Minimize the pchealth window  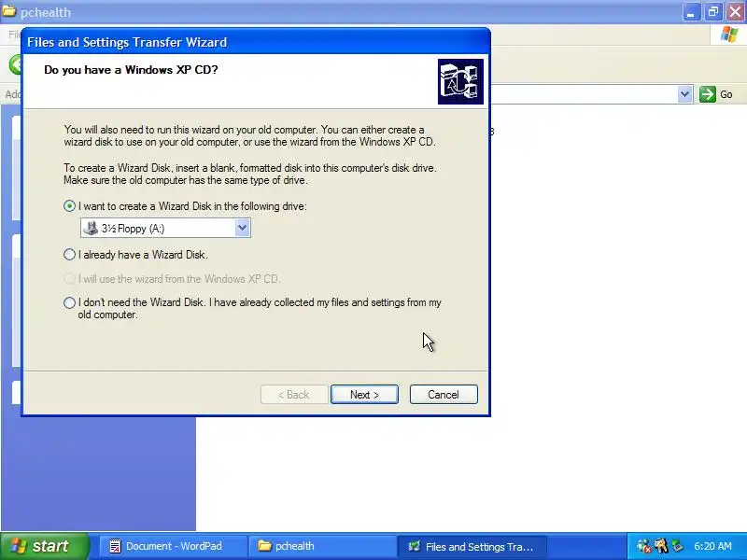point(691,12)
